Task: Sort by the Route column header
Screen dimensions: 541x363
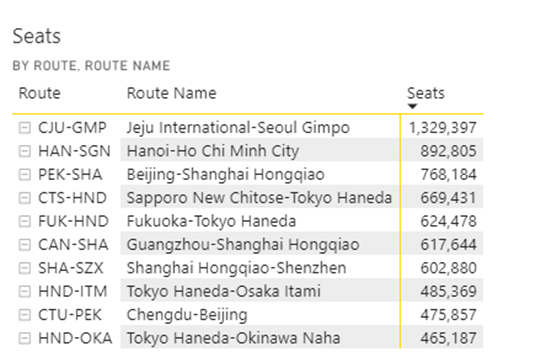Action: [x=40, y=93]
